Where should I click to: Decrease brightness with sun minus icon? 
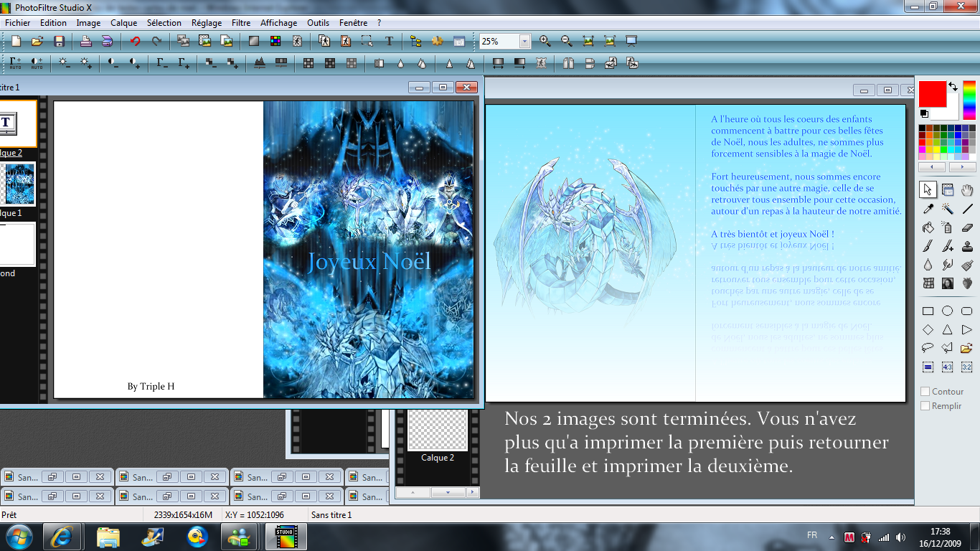click(x=65, y=63)
